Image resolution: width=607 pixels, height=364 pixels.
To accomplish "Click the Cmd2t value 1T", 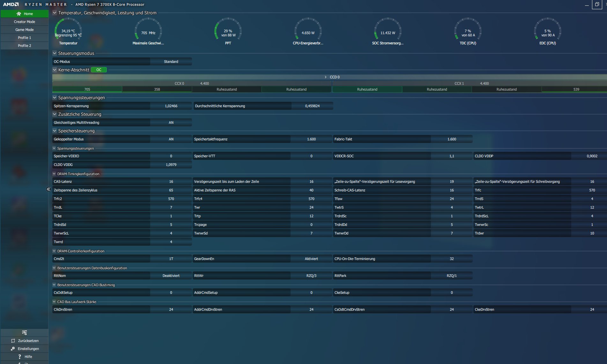I will (171, 259).
